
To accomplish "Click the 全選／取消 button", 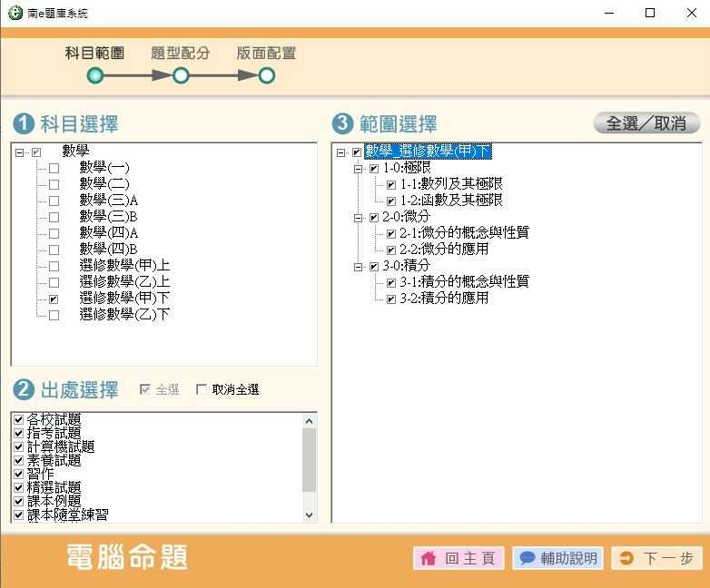I will coord(646,122).
